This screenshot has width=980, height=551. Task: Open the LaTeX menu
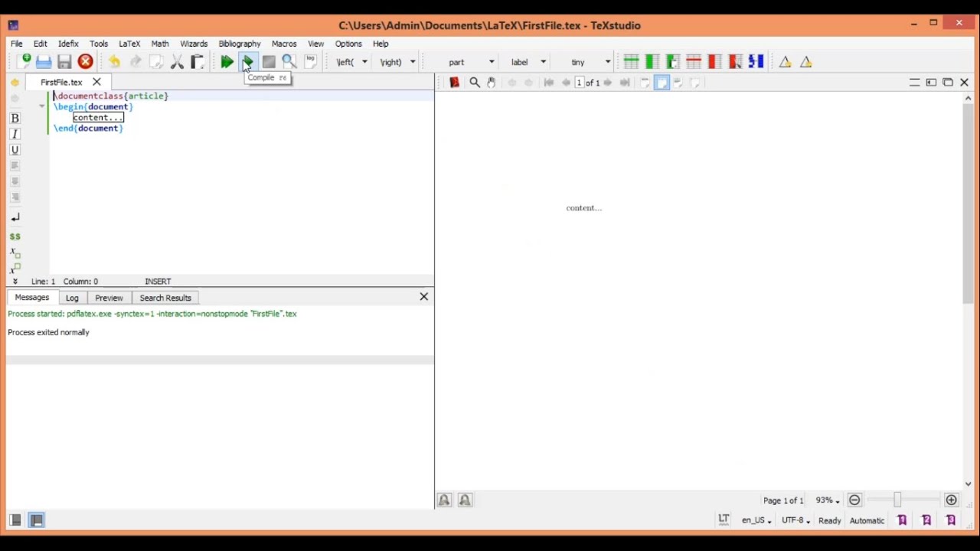click(129, 44)
